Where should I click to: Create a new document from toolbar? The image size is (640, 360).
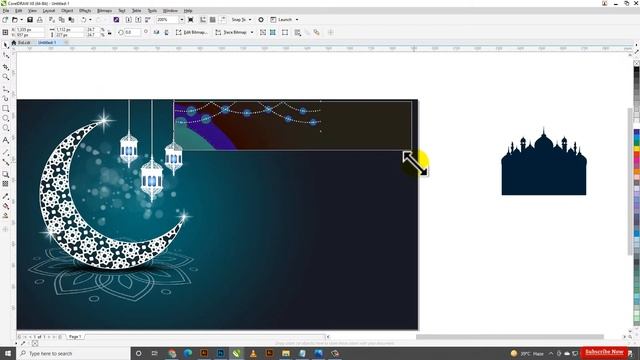[x=5, y=20]
